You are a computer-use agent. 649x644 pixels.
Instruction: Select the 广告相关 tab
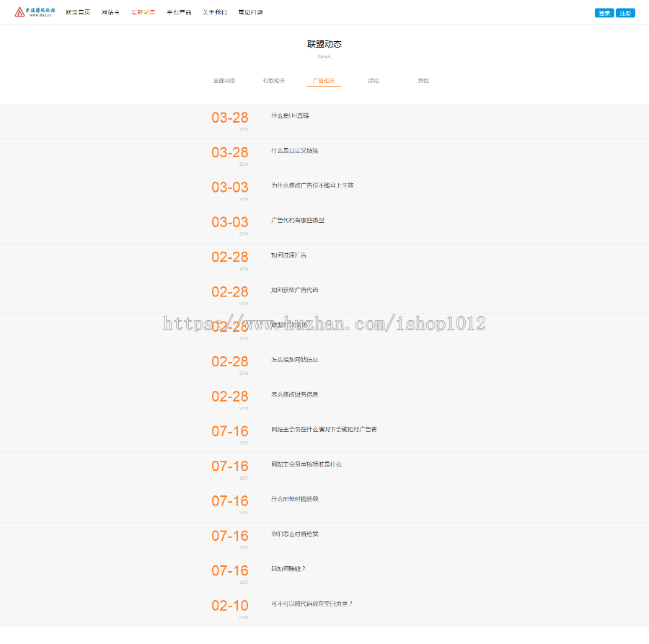coord(324,81)
